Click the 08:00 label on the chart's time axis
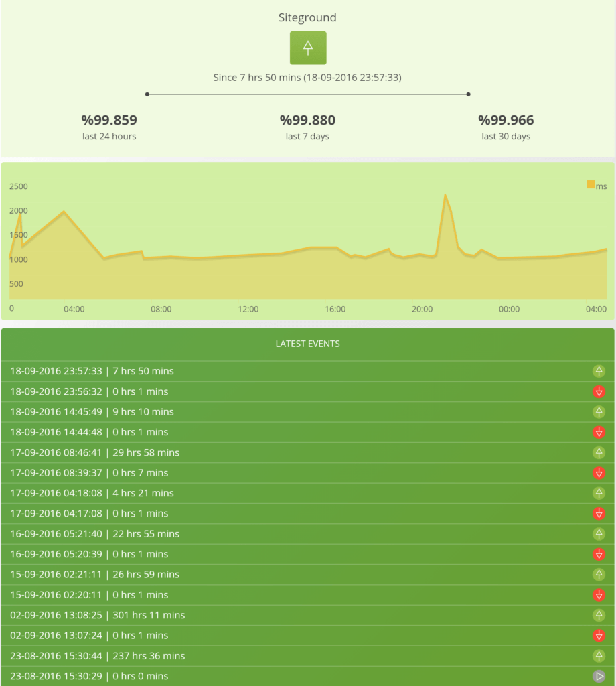 (x=161, y=310)
